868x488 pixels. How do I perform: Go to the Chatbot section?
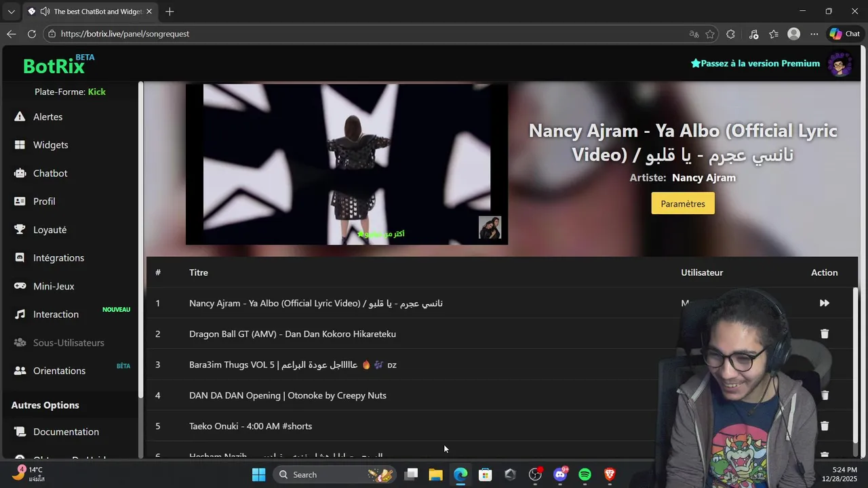50,174
